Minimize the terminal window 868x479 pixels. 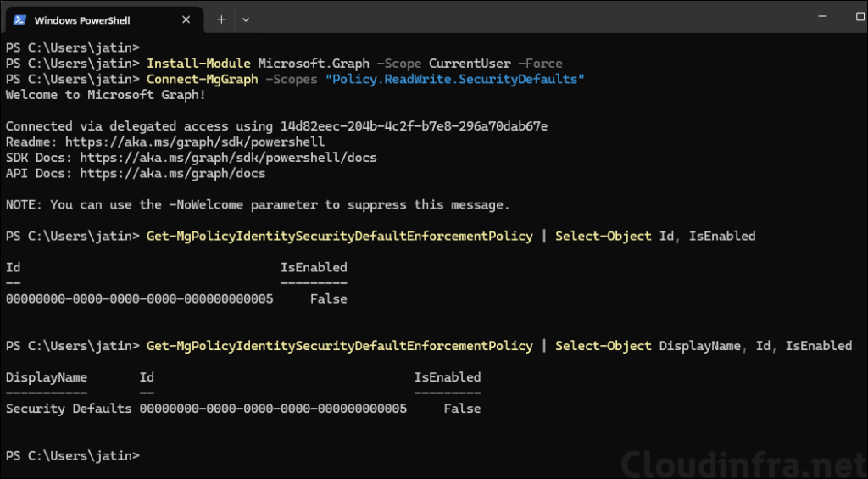[749, 17]
